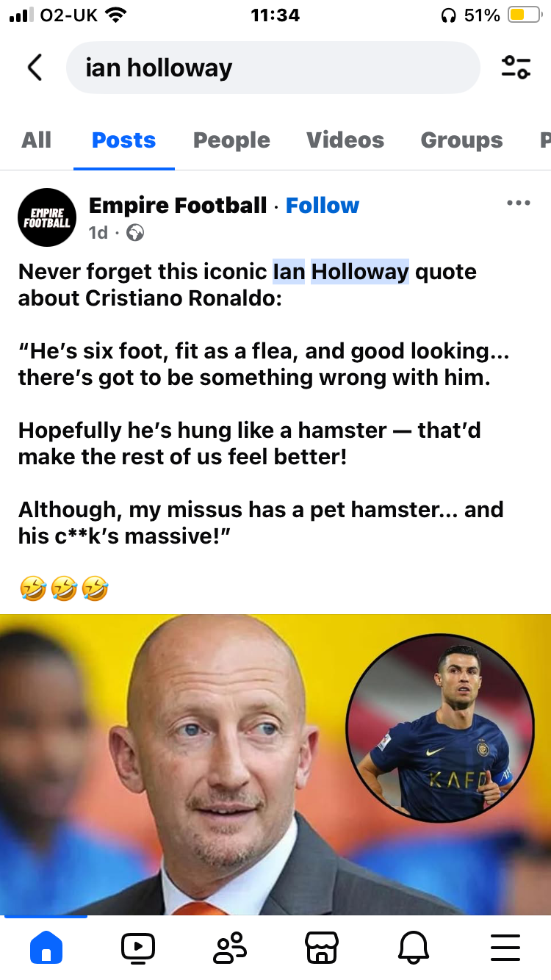Image resolution: width=551 pixels, height=980 pixels.
Task: Switch to the Videos tab
Action: (x=345, y=140)
